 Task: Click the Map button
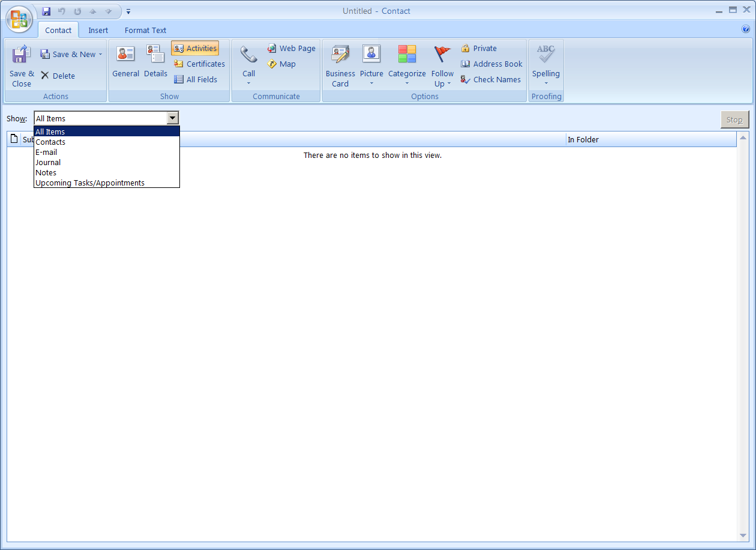point(281,64)
